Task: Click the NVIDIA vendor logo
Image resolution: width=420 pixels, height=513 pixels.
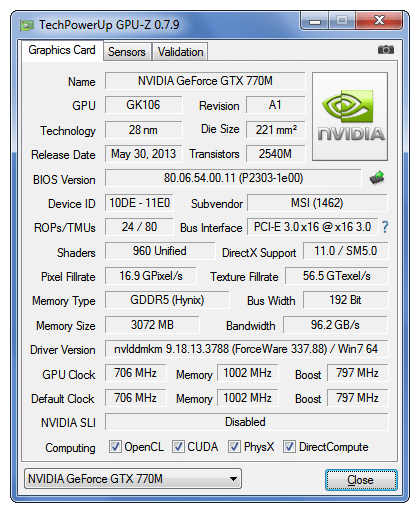Action: point(350,116)
